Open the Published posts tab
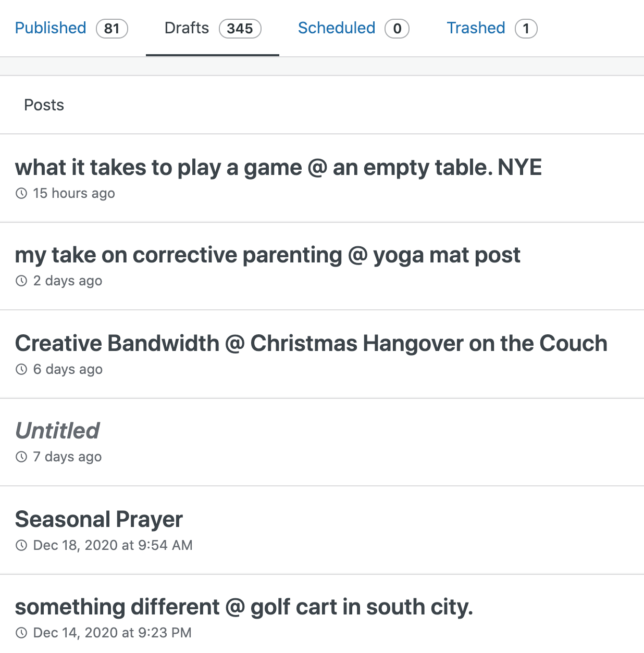The width and height of the screenshot is (644, 653). coord(51,28)
